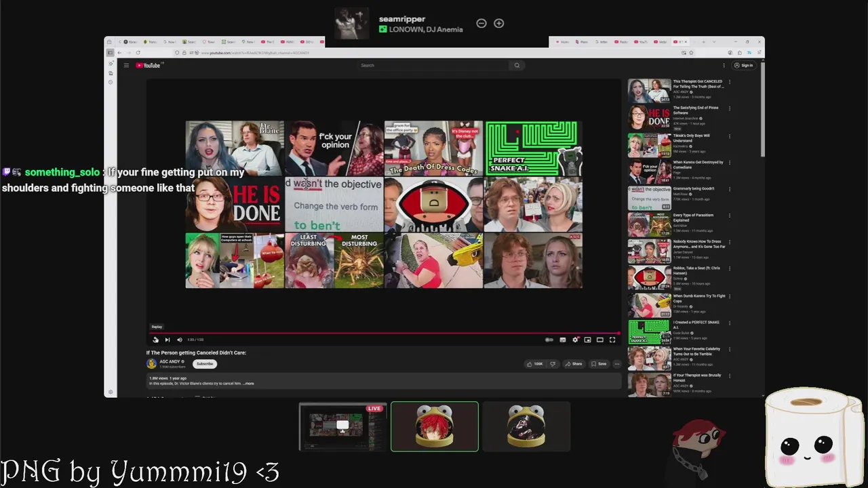Open options for 'When Dumb Karens Try' video

[x=730, y=296]
